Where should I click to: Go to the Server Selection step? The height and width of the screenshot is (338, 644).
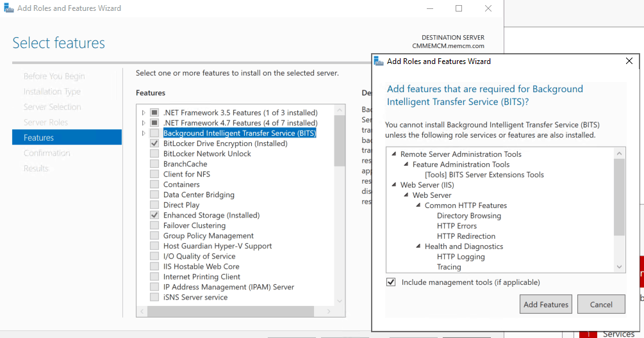coord(52,107)
